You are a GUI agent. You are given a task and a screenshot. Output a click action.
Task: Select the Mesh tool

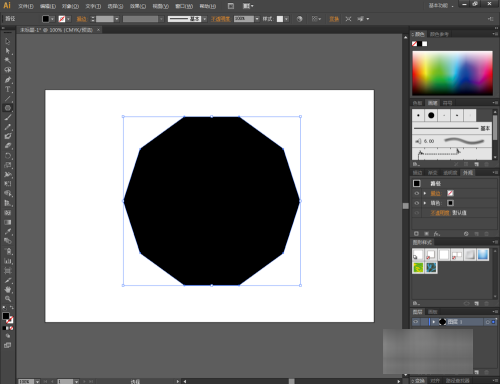click(x=8, y=212)
